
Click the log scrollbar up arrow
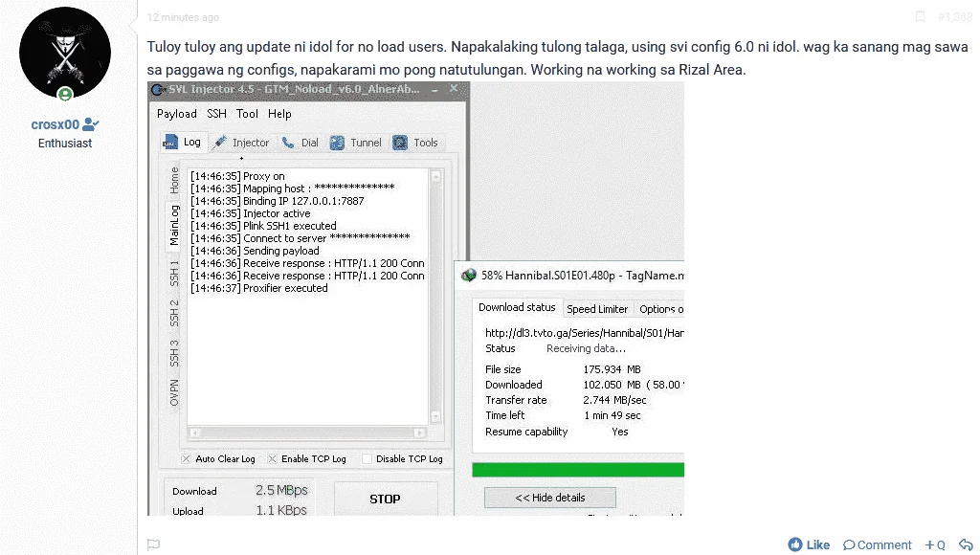pyautogui.click(x=435, y=177)
